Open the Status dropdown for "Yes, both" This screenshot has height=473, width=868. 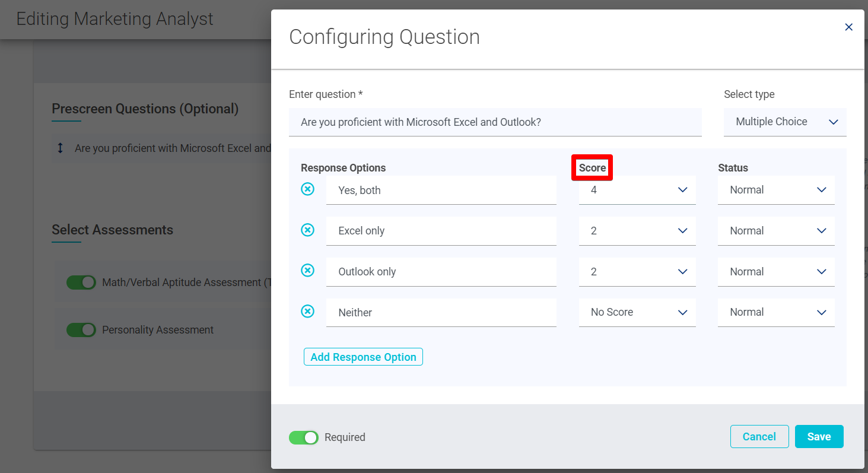[776, 189]
